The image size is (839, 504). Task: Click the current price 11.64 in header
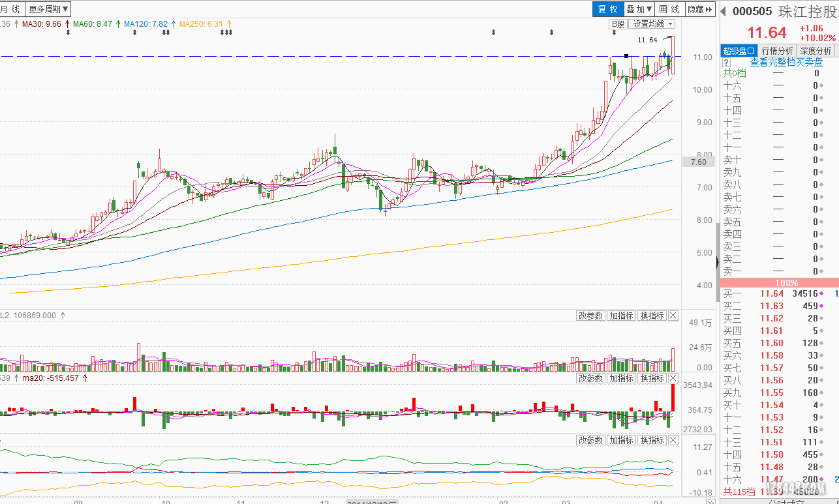pyautogui.click(x=767, y=33)
